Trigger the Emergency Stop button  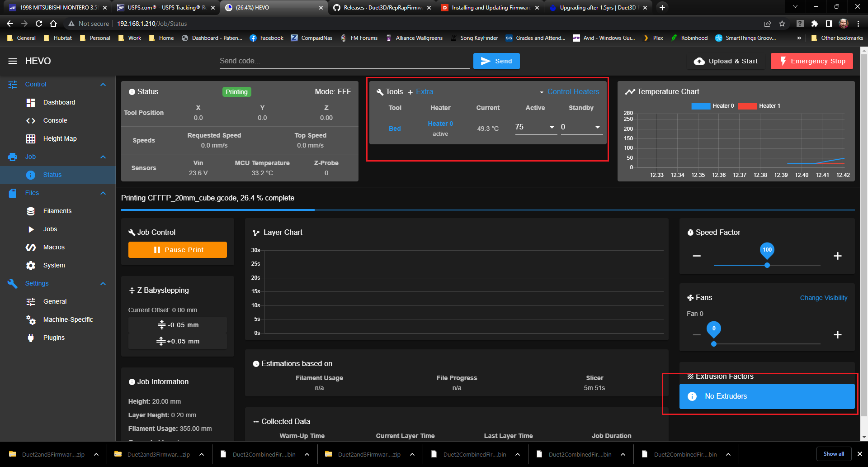coord(811,61)
